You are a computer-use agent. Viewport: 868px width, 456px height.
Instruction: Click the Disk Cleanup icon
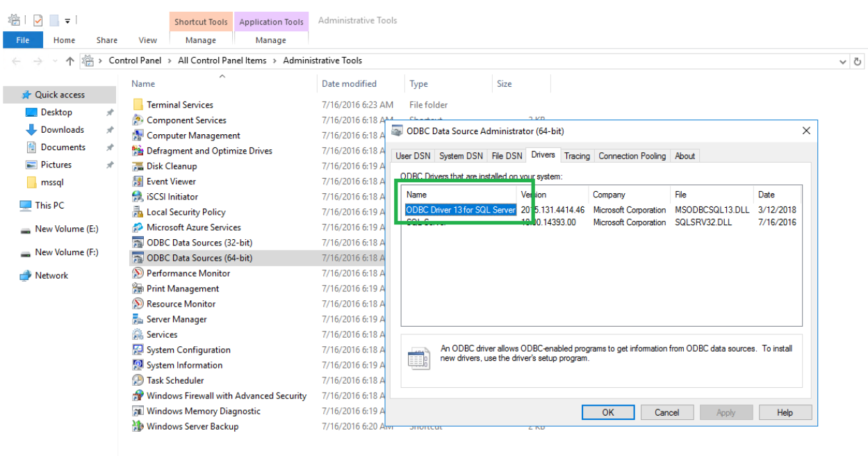pos(138,166)
